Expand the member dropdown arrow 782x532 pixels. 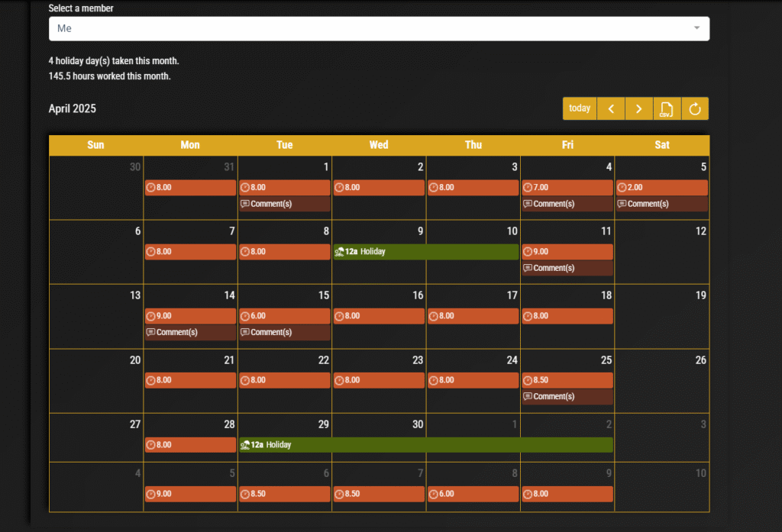click(697, 28)
